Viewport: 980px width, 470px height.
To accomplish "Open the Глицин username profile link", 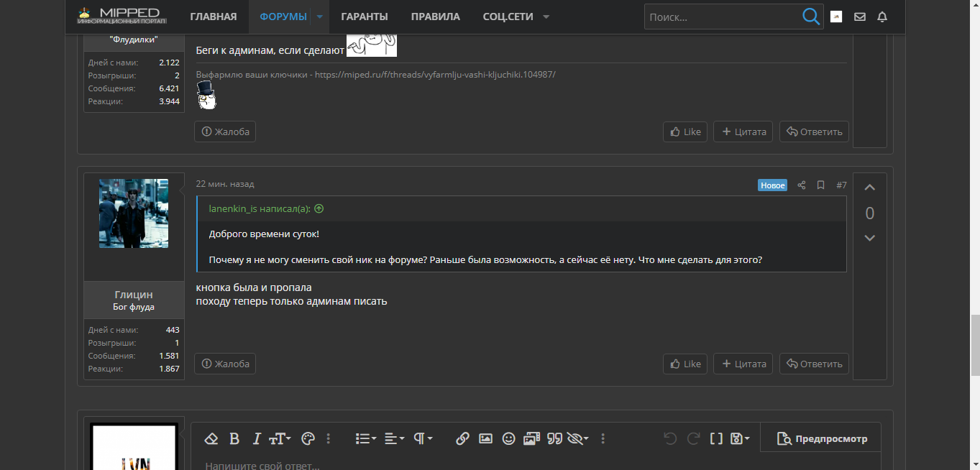I will pos(134,295).
